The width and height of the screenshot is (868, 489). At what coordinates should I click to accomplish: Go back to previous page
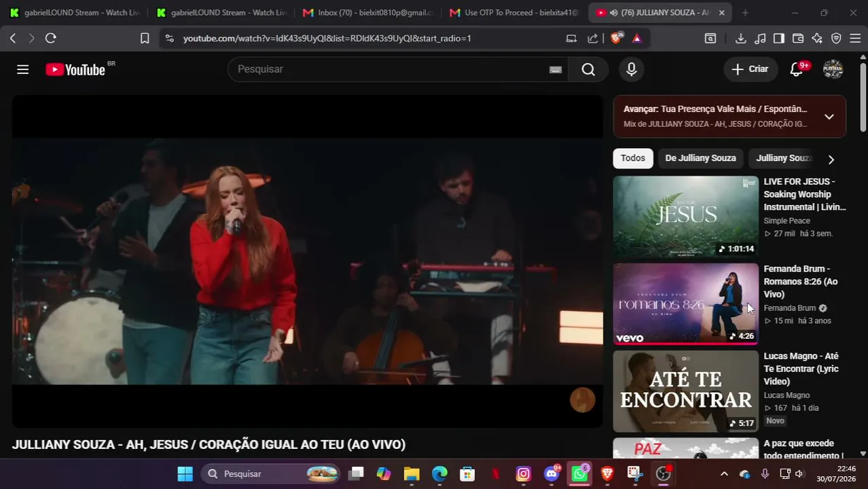click(12, 38)
